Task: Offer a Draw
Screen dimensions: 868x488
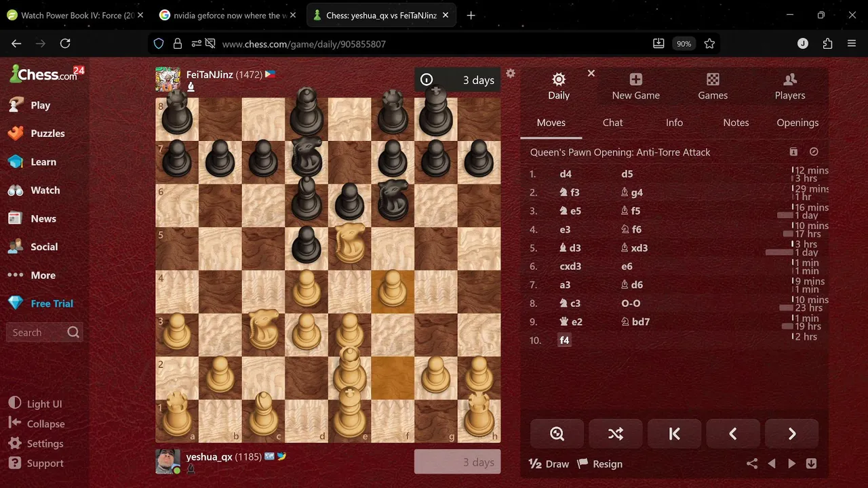Action: [x=549, y=464]
